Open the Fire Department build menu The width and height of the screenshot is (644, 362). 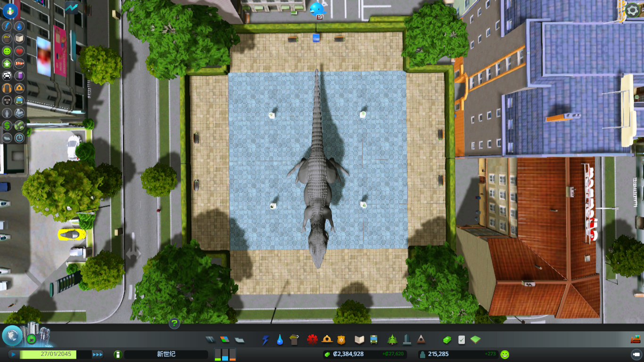click(327, 339)
